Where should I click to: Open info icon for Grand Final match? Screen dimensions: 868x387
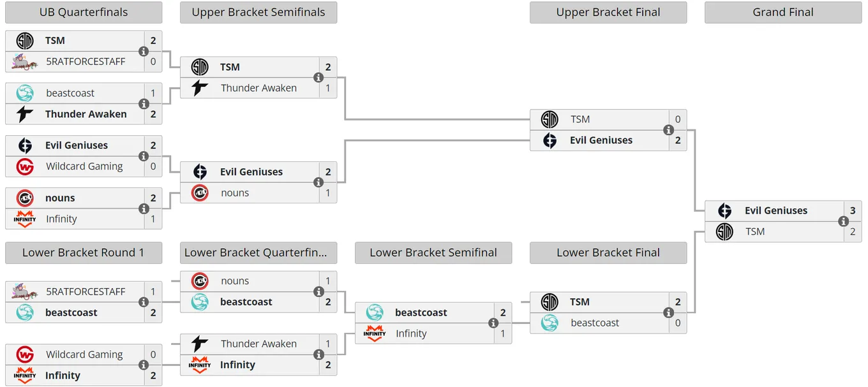point(843,221)
